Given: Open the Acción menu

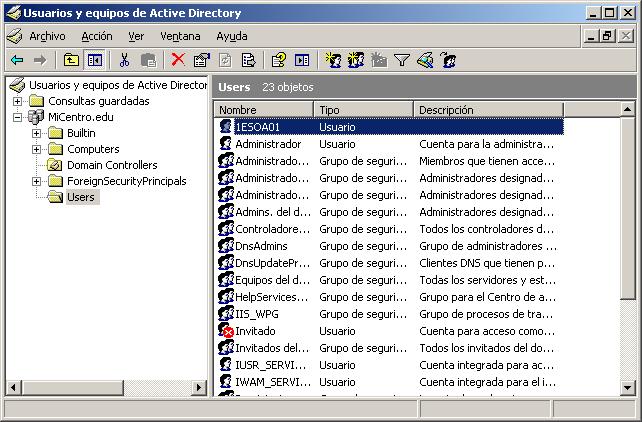Looking at the screenshot, I should tap(96, 36).
